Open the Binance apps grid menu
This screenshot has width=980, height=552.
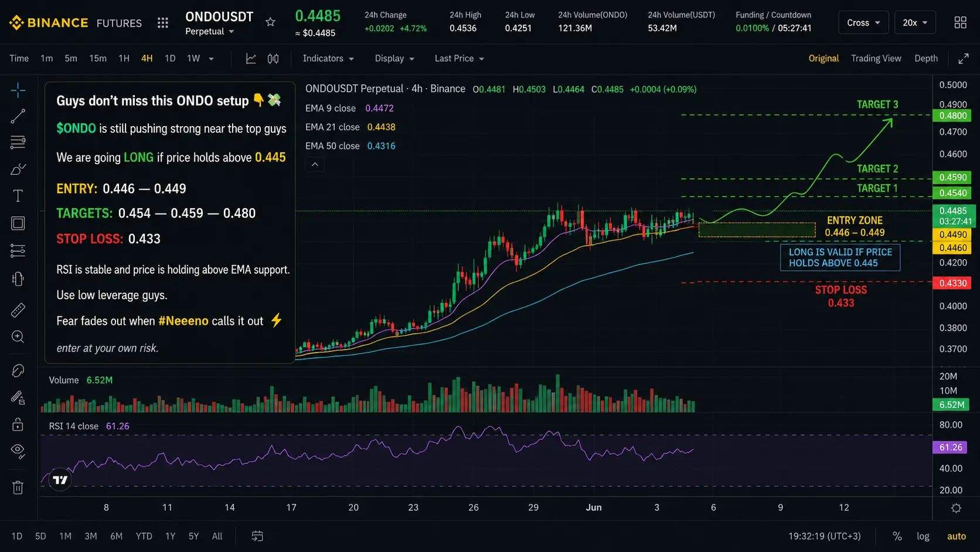coord(163,23)
